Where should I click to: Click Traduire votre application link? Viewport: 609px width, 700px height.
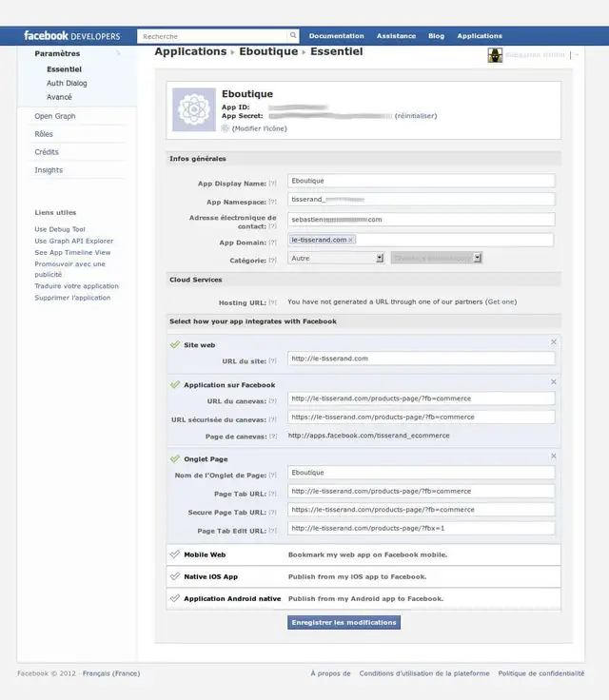click(76, 285)
